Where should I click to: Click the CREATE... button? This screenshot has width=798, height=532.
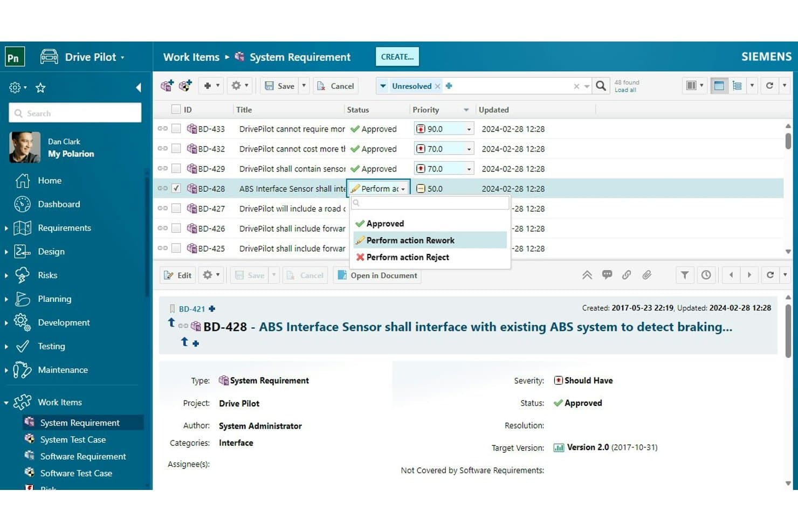pyautogui.click(x=397, y=57)
